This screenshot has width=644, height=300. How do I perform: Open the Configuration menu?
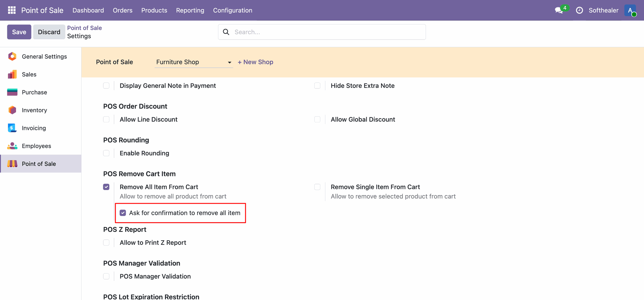pyautogui.click(x=233, y=10)
